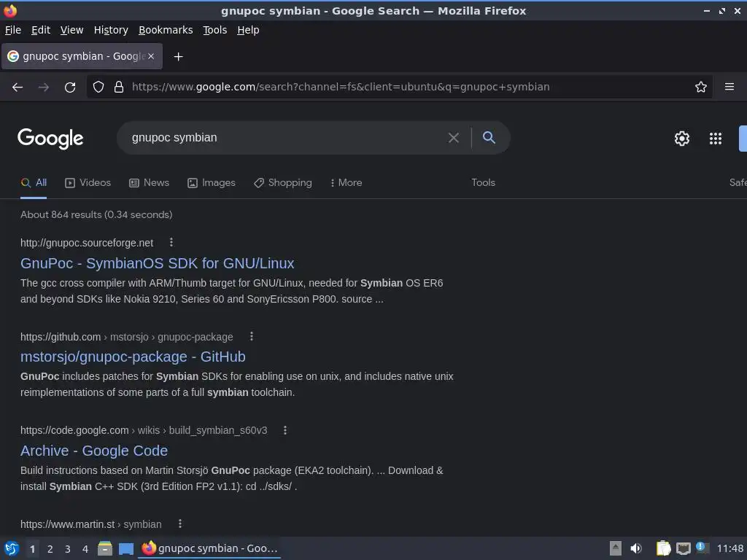Open Google quick settings gear

(682, 138)
